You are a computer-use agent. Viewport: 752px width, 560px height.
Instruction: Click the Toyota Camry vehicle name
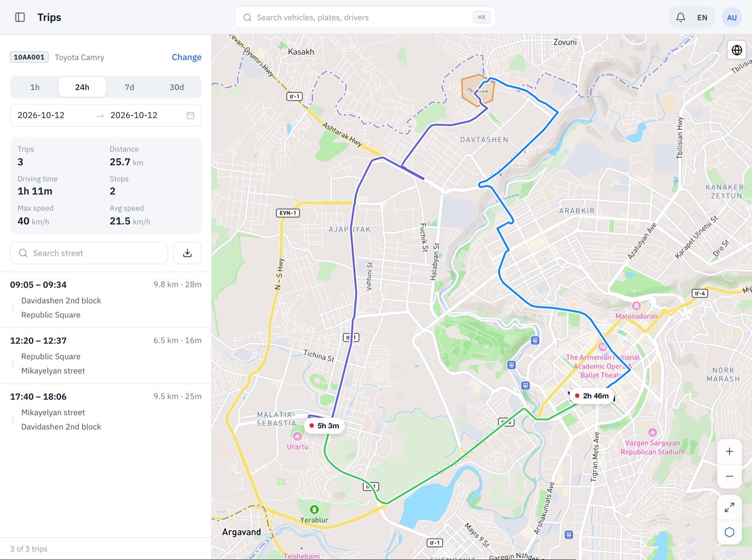[79, 57]
